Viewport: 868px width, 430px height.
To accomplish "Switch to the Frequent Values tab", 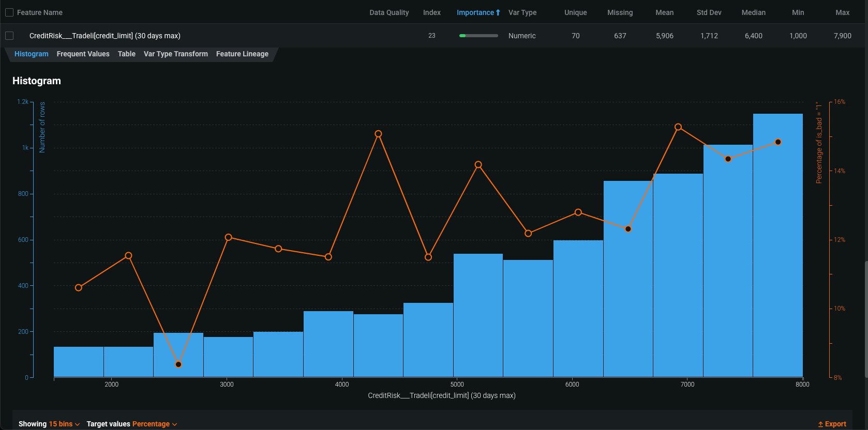I will pyautogui.click(x=83, y=54).
